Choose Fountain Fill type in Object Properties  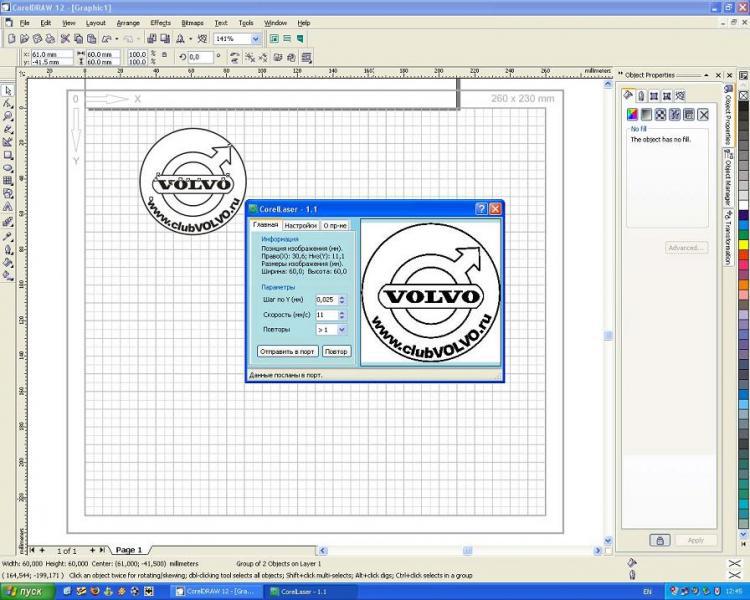[646, 114]
